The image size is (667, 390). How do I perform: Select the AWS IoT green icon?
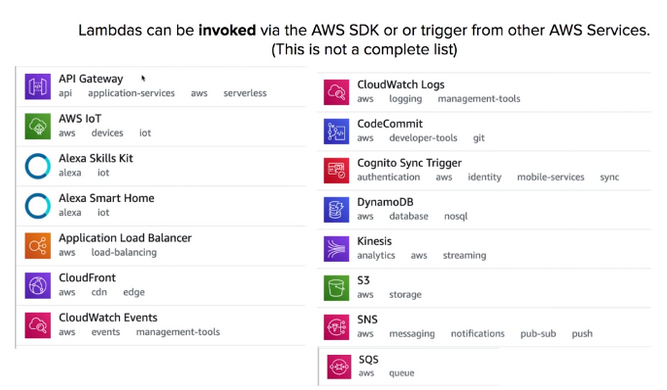click(37, 126)
